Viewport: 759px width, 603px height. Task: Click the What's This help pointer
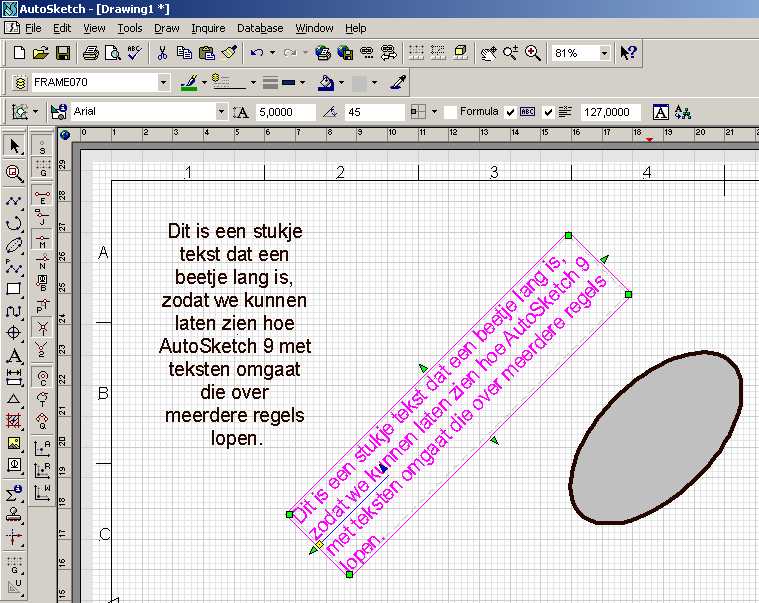pos(628,53)
